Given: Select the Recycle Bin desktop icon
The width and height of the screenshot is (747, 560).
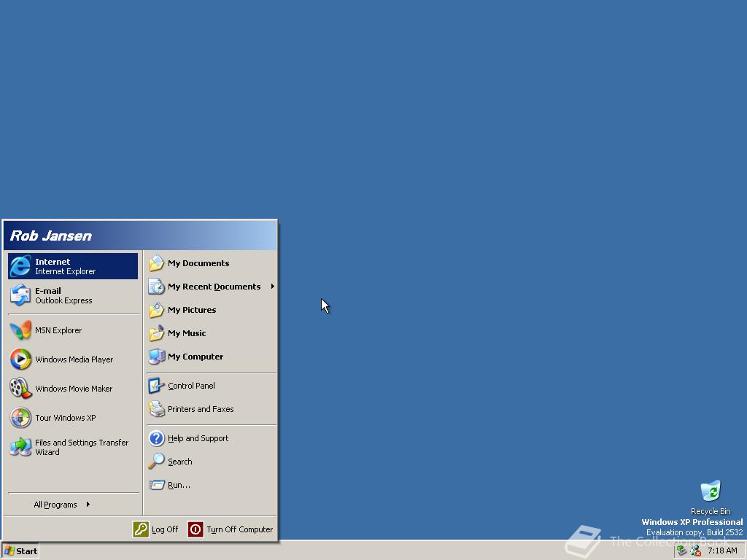Looking at the screenshot, I should 711,491.
